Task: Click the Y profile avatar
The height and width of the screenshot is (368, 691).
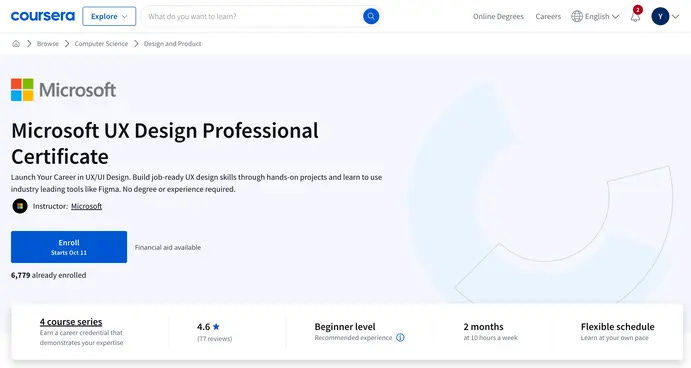Action: 660,16
